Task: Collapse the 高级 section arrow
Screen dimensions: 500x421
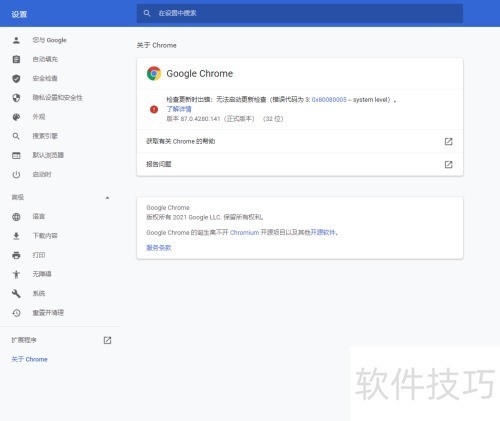Action: point(107,198)
